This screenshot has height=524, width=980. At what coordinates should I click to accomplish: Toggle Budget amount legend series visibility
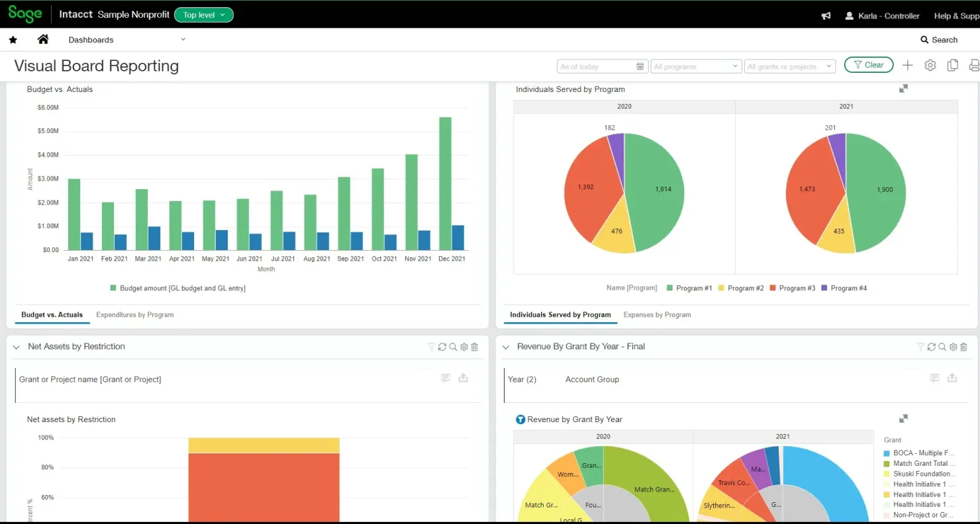point(177,288)
